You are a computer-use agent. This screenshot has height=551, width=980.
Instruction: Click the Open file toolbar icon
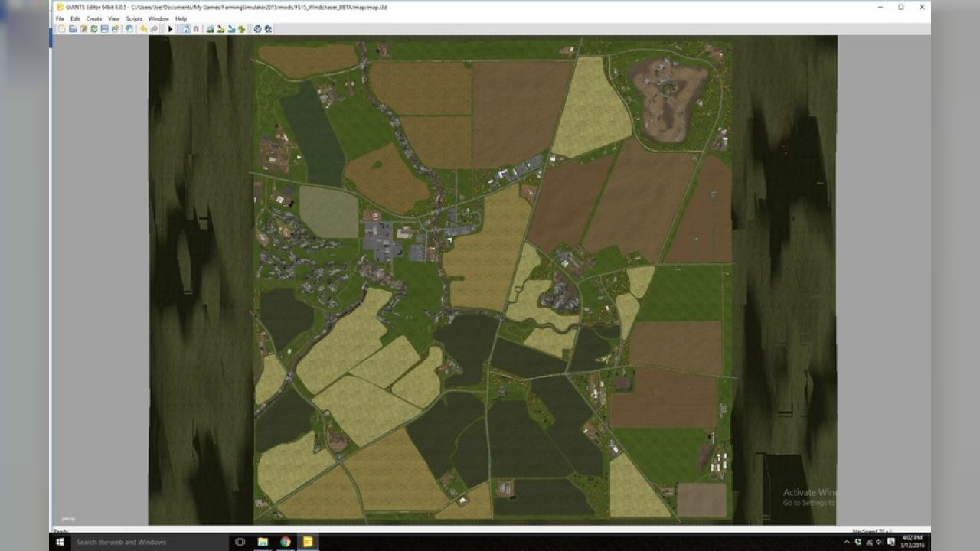point(73,29)
